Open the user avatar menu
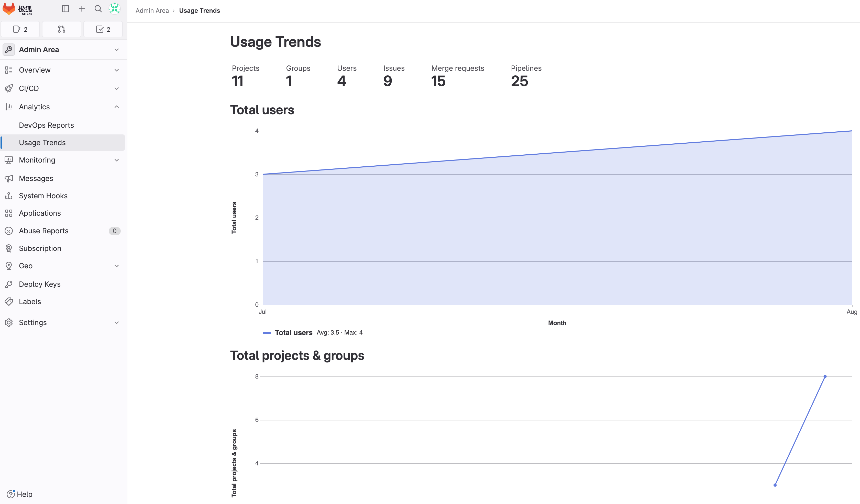Screen dimensions: 860x504 (x=114, y=9)
